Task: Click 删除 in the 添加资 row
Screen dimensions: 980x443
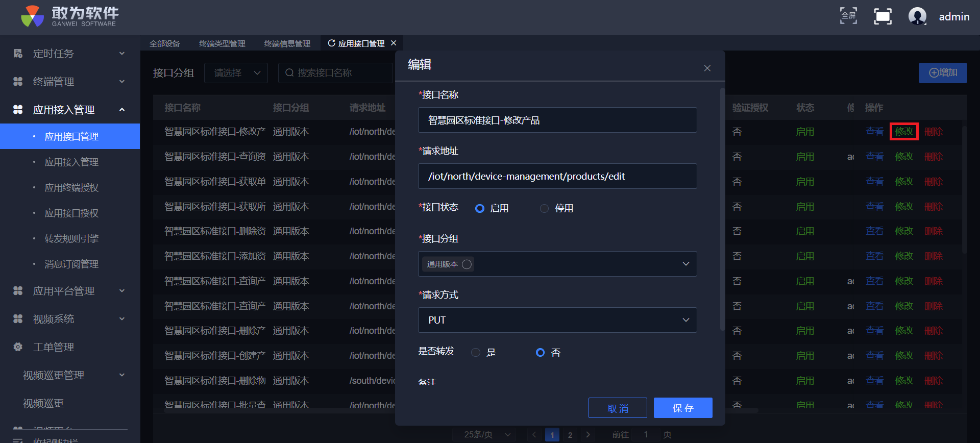Action: coord(934,256)
